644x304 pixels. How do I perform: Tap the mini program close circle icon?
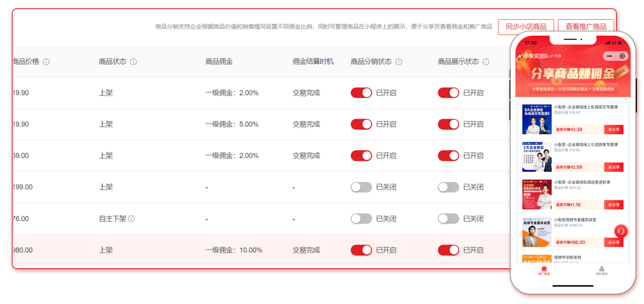click(x=622, y=56)
